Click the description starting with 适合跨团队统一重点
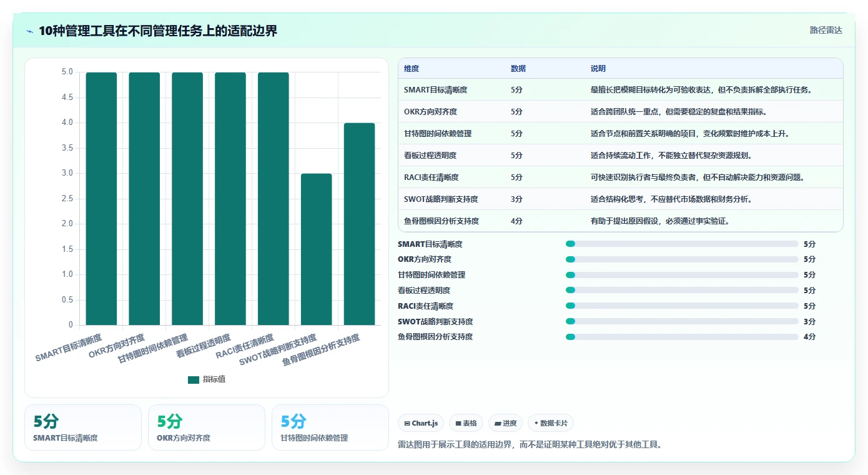The height and width of the screenshot is (475, 868). point(679,112)
